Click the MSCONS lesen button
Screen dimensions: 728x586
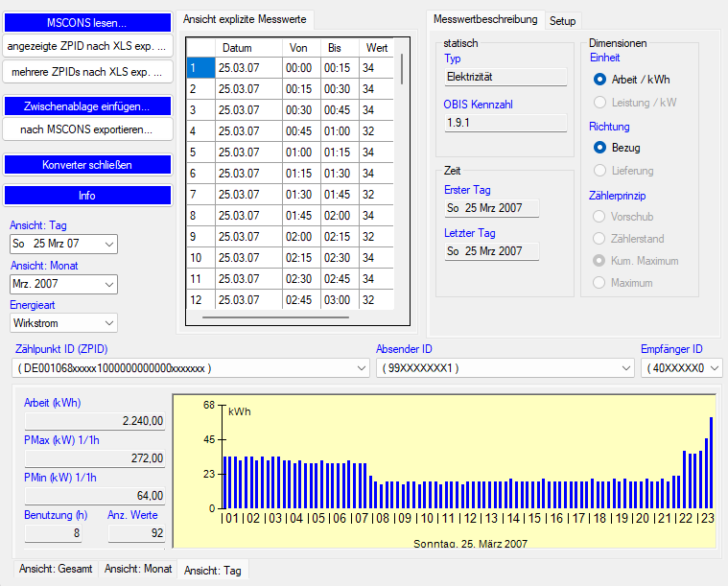(x=87, y=22)
